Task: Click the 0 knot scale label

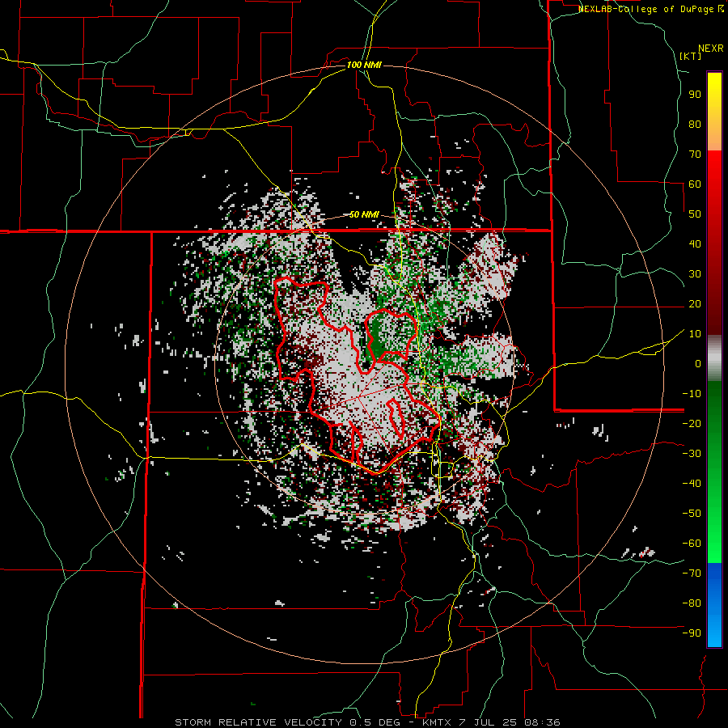Action: pyautogui.click(x=698, y=364)
